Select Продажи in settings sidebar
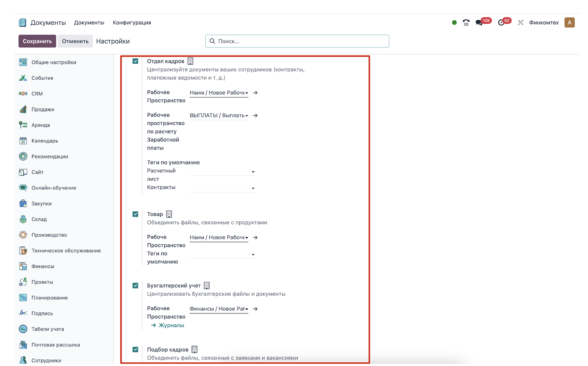 (x=43, y=109)
